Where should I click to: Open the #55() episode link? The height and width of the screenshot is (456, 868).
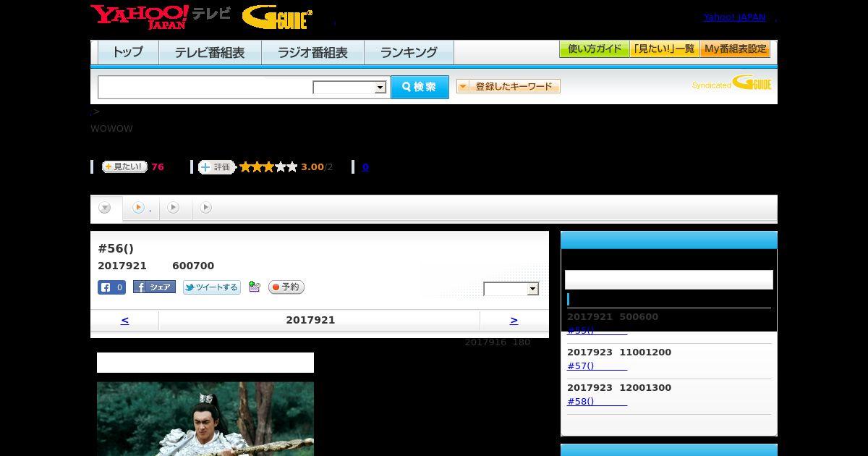coord(597,330)
